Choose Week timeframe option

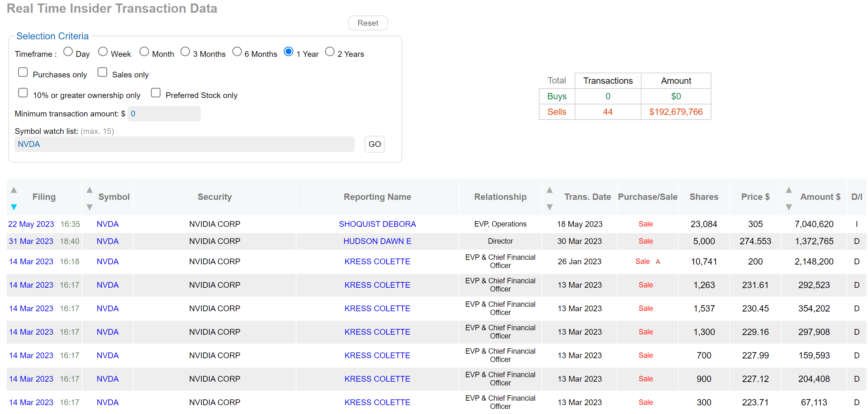[x=103, y=52]
